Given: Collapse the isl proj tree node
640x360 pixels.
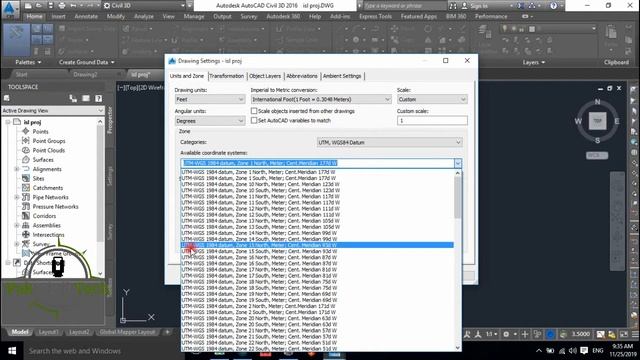Looking at the screenshot, I should pyautogui.click(x=8, y=122).
